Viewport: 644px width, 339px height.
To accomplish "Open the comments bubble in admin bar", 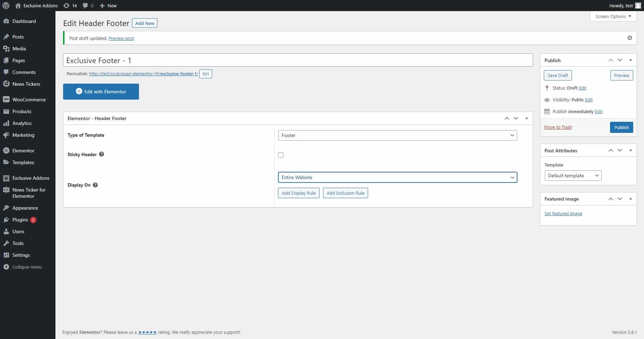I will [x=88, y=6].
